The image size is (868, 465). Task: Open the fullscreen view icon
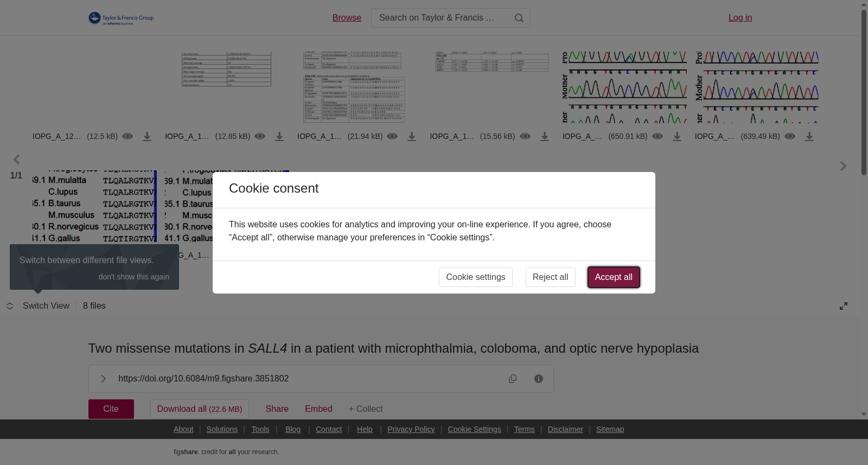click(x=844, y=306)
